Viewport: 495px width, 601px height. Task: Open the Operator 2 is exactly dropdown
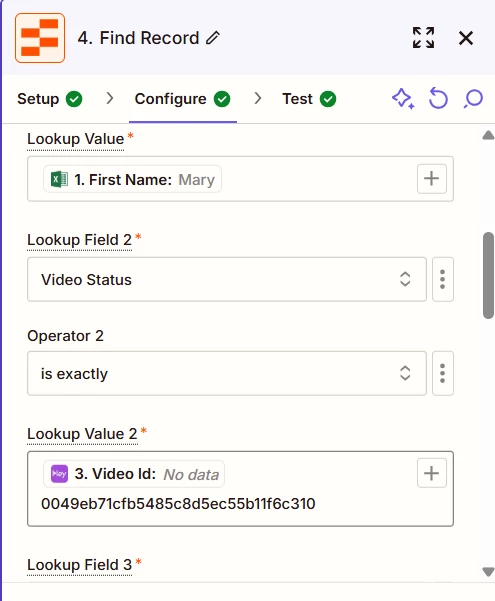[227, 373]
